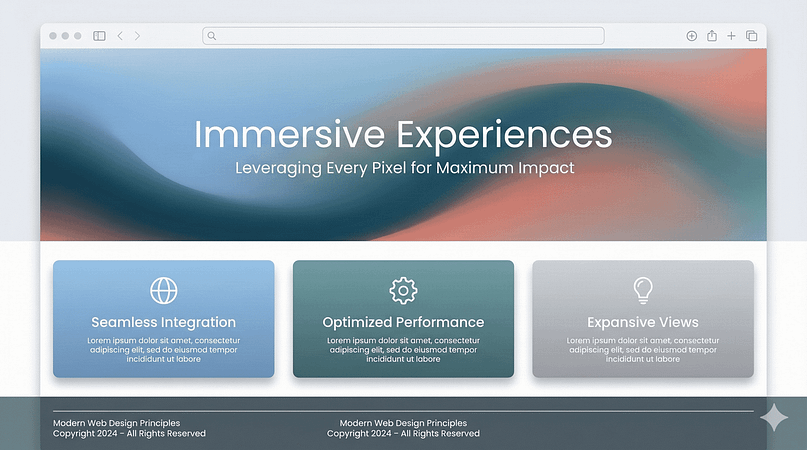Show the tab overview icon
The width and height of the screenshot is (807, 450).
click(x=751, y=36)
